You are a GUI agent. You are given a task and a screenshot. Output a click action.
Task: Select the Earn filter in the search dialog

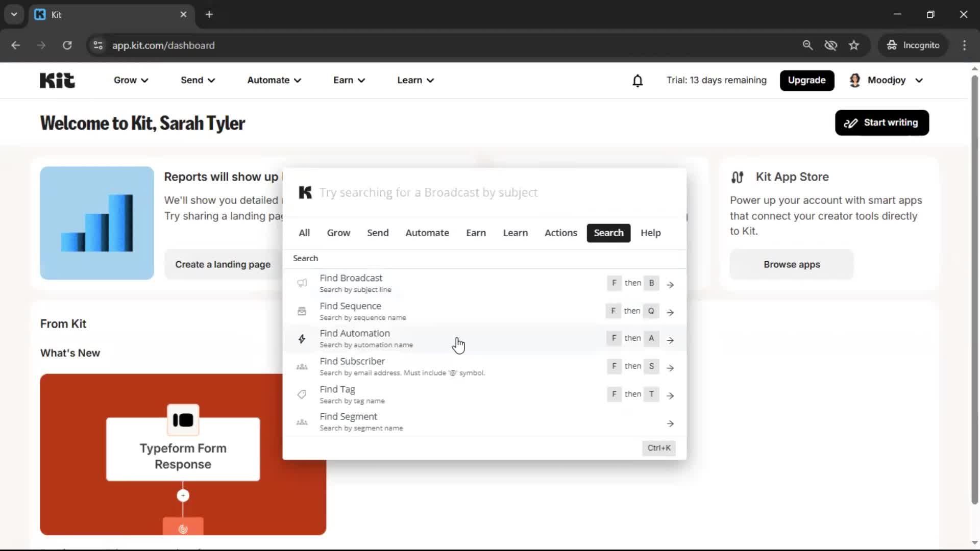(476, 233)
